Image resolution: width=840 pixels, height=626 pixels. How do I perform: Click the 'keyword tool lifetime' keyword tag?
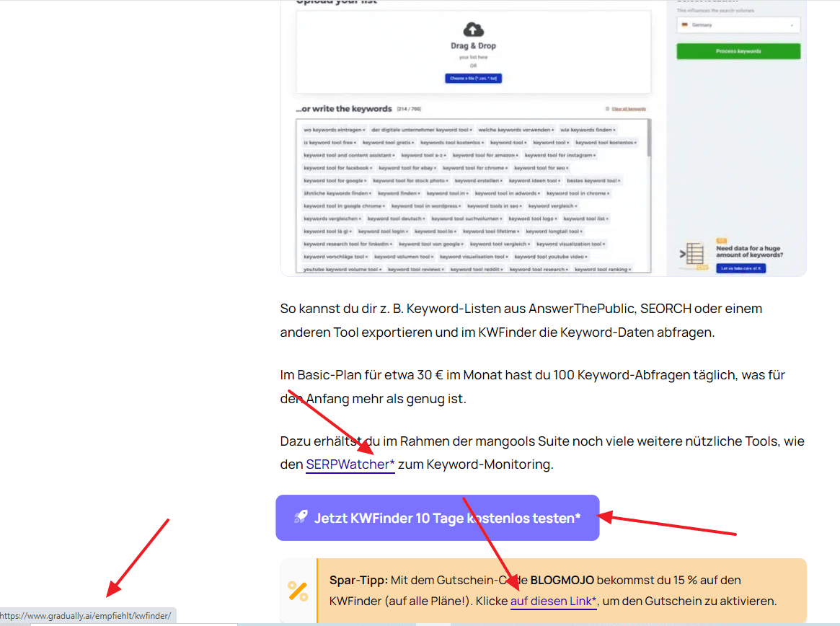click(x=491, y=232)
